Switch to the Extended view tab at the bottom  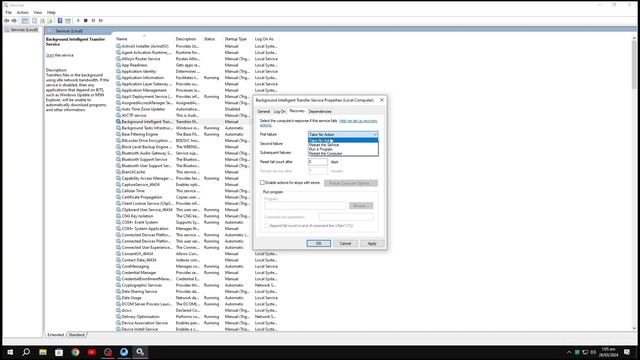click(56, 335)
